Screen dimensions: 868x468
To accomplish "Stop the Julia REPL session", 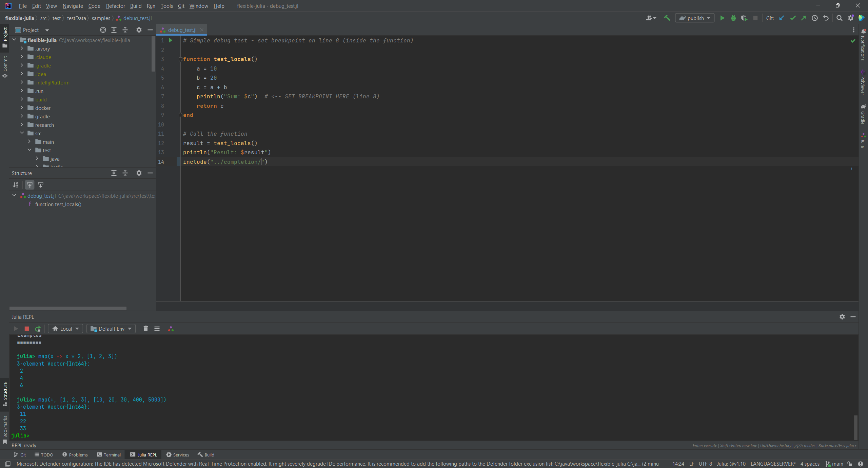I will 27,329.
